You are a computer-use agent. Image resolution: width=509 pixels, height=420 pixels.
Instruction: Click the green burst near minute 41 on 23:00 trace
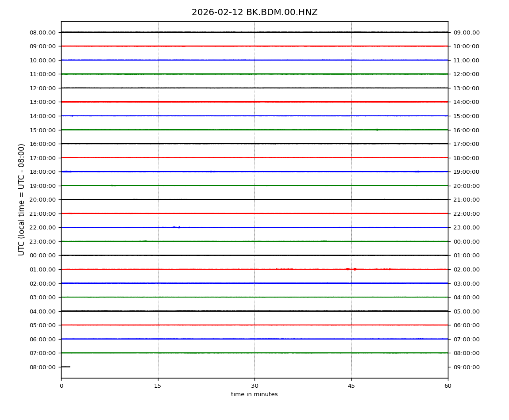(324, 241)
